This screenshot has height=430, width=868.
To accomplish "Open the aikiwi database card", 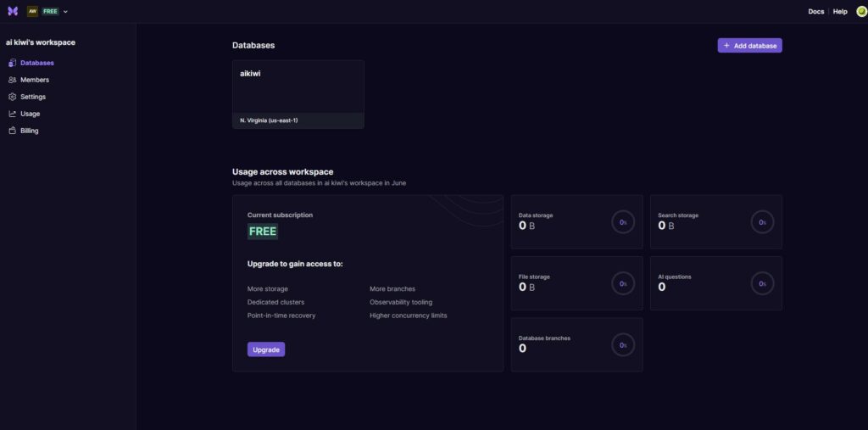I will point(298,94).
